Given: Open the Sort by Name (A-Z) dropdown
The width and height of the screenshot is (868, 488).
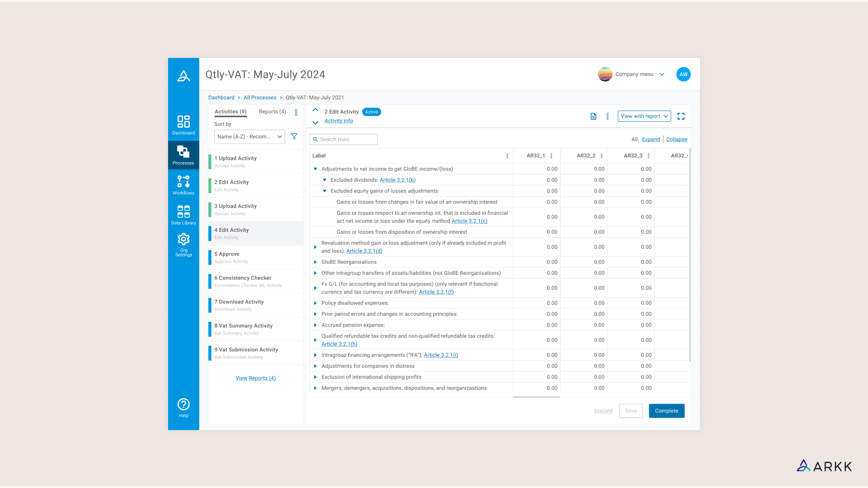Looking at the screenshot, I should pos(249,137).
